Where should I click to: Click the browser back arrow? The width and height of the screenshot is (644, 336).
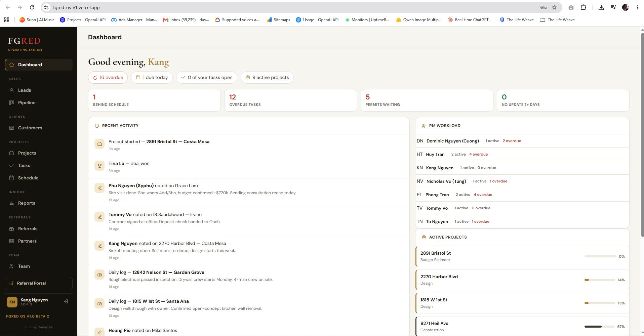8,7
